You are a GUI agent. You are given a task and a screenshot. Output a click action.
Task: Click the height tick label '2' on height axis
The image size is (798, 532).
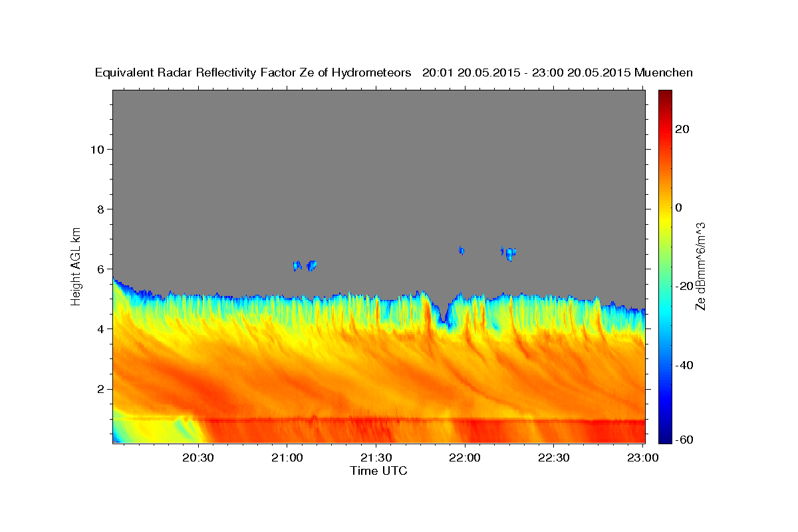(101, 389)
